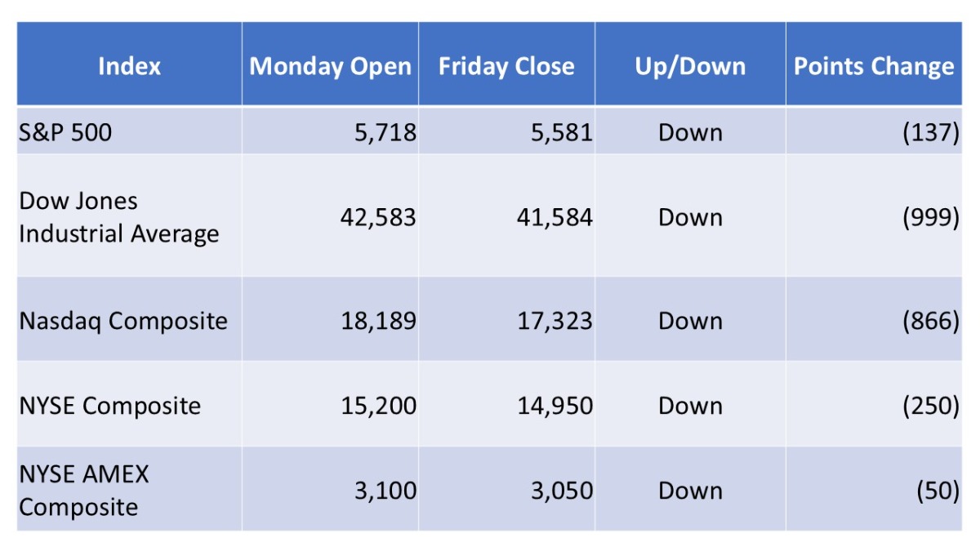Select the Monday Open header cell
This screenshot has height=551, width=980.
330,66
